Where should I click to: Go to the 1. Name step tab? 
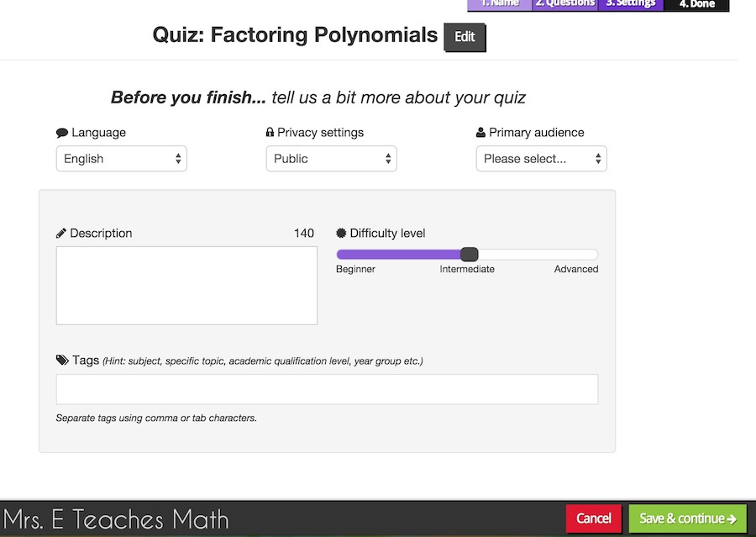click(500, 4)
